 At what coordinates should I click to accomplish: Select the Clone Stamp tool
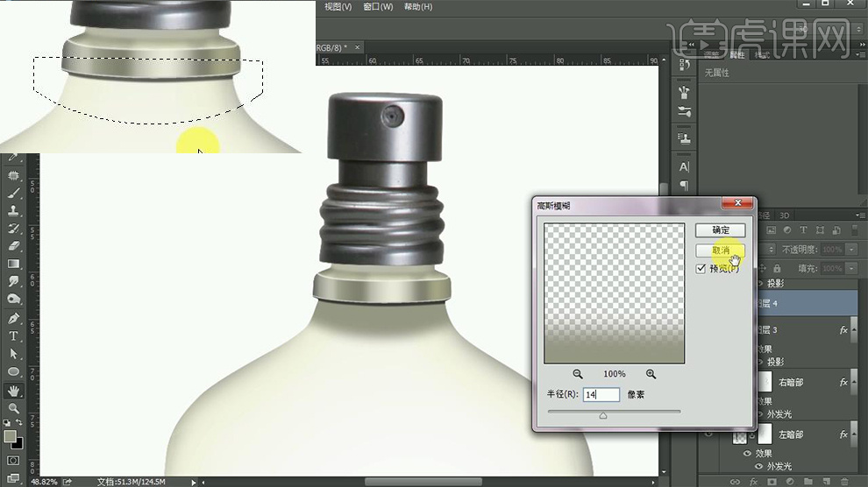point(13,210)
